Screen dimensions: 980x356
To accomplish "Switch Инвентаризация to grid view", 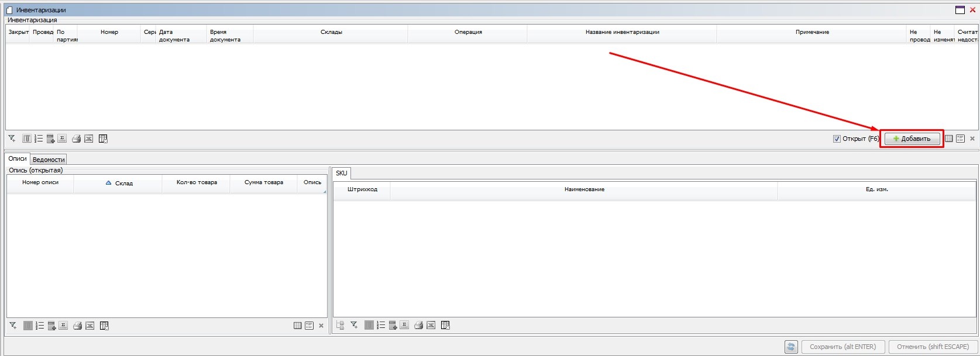I will click(x=949, y=139).
